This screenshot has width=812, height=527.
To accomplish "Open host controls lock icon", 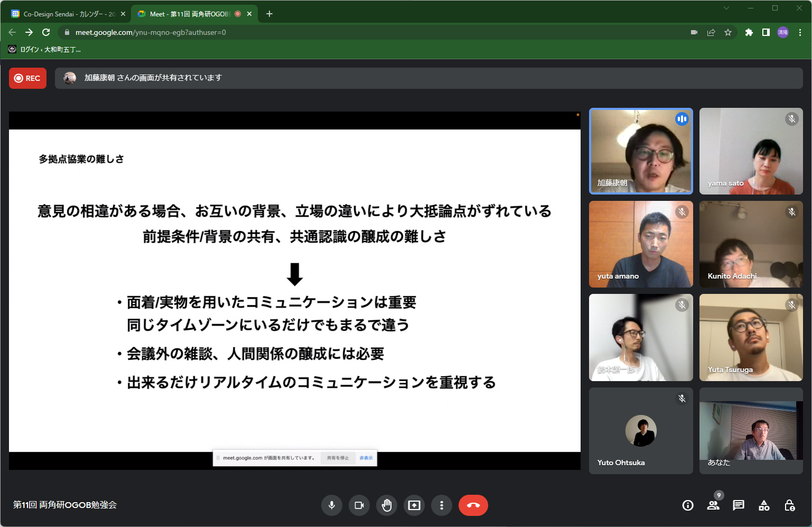I will [789, 505].
